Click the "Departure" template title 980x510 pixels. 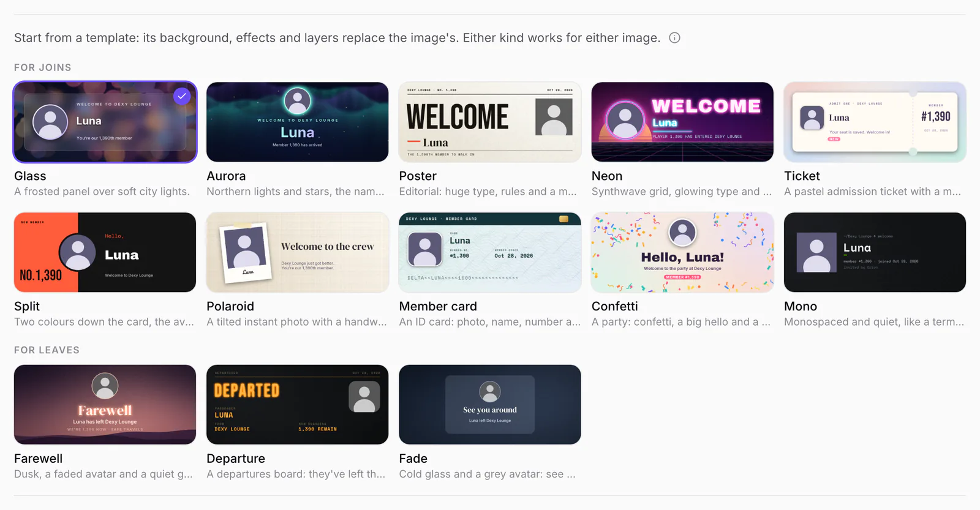pyautogui.click(x=236, y=459)
